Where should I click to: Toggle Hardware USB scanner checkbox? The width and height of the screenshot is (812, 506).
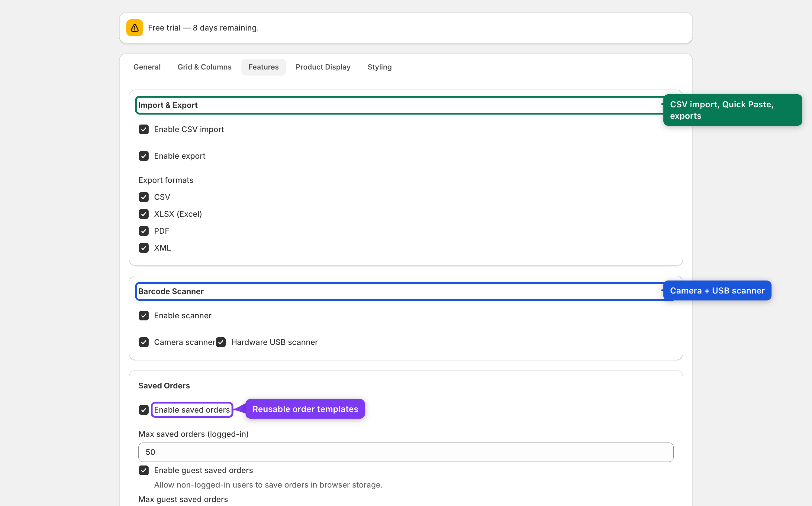tap(221, 342)
